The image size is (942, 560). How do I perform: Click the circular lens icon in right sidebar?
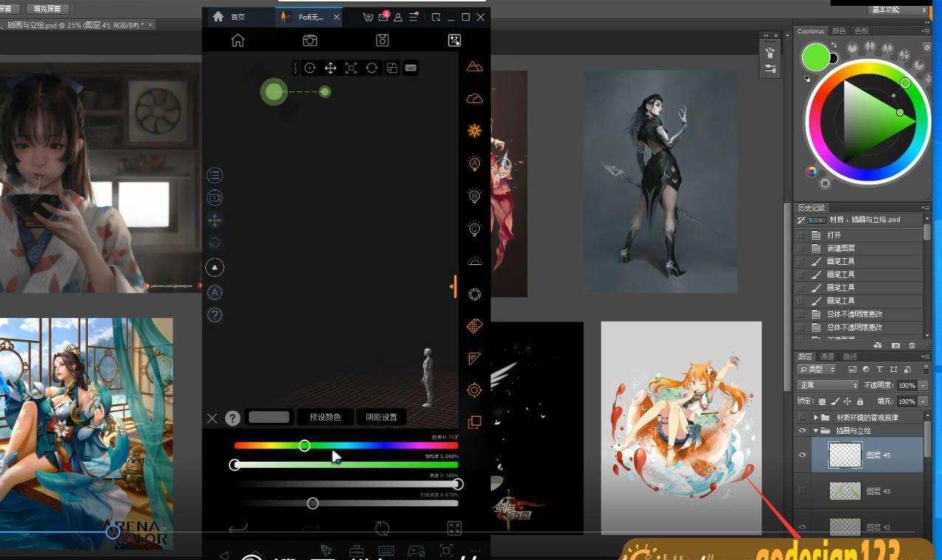[475, 294]
